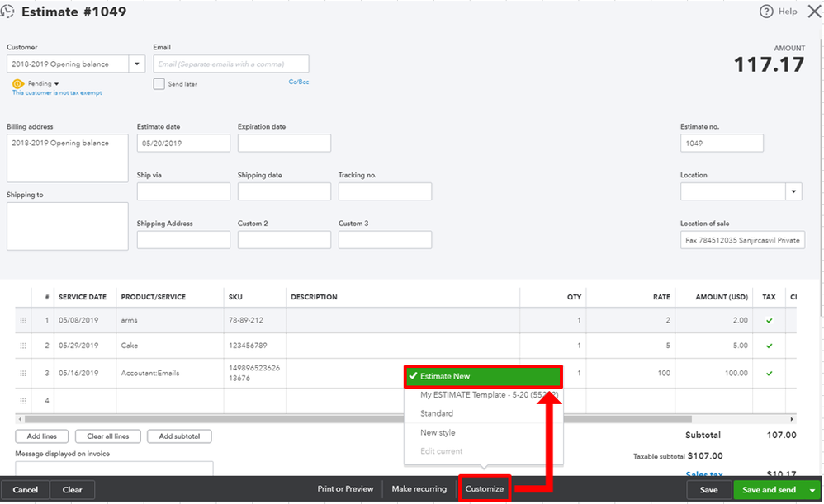Grab the drag handle for row 4

point(23,401)
